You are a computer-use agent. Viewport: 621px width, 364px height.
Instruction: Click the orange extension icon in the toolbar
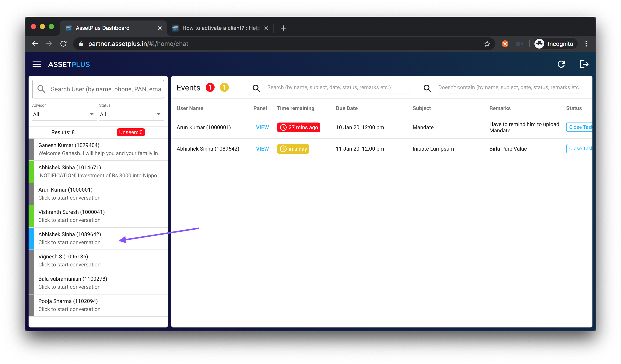pyautogui.click(x=505, y=44)
